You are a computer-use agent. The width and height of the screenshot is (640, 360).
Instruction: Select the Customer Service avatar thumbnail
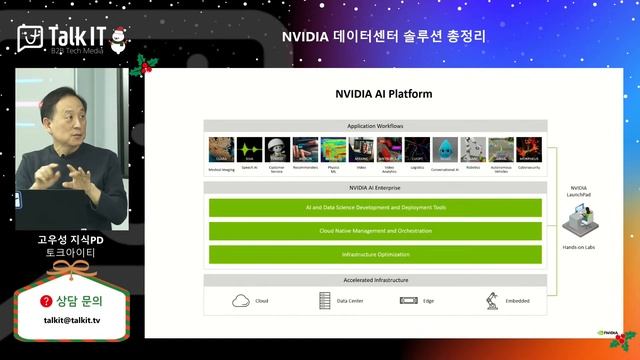(277, 149)
